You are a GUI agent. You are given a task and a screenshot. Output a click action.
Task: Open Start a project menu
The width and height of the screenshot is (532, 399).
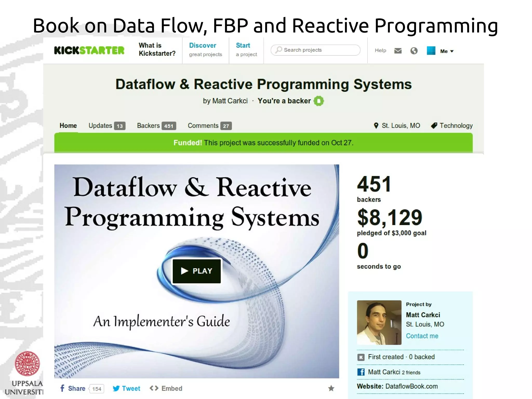[246, 50]
